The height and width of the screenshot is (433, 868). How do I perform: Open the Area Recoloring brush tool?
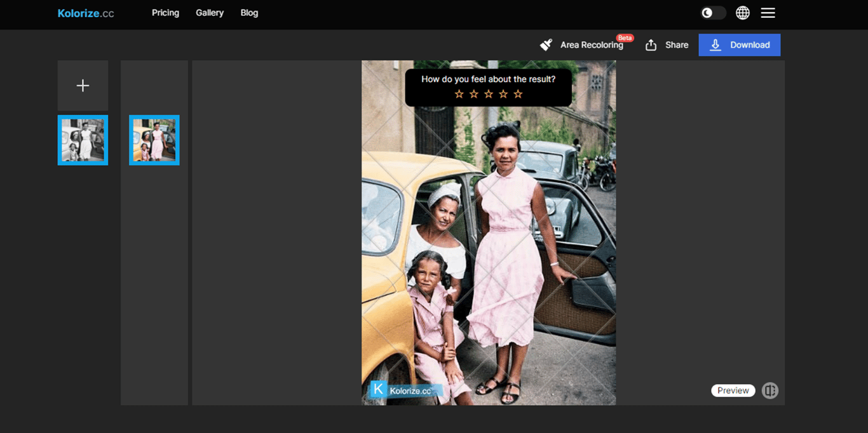click(x=546, y=44)
